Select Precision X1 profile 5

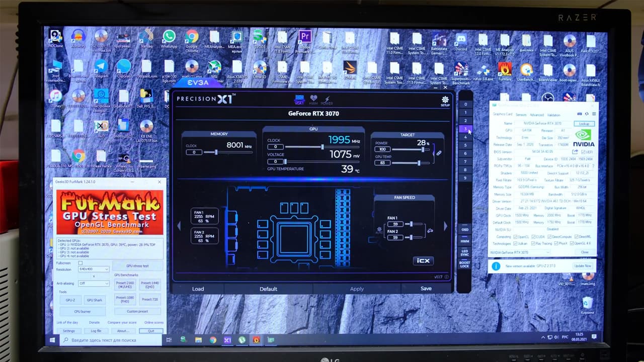[x=465, y=145]
